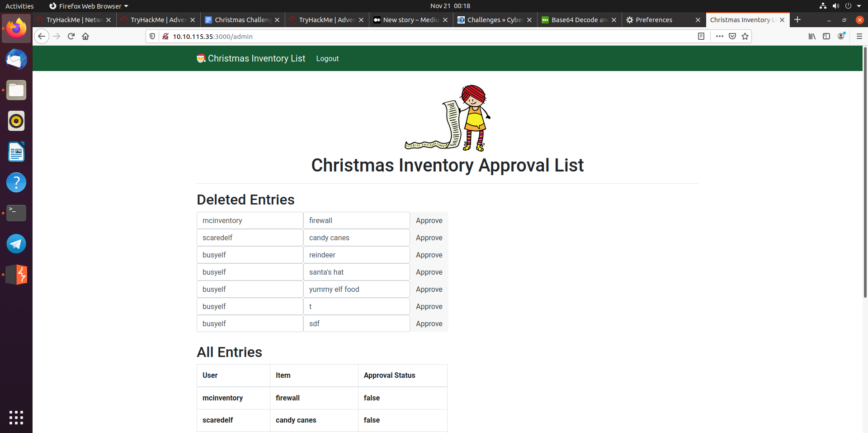868x433 pixels.
Task: Click Christmas Inventory List brand link
Action: pyautogui.click(x=251, y=58)
